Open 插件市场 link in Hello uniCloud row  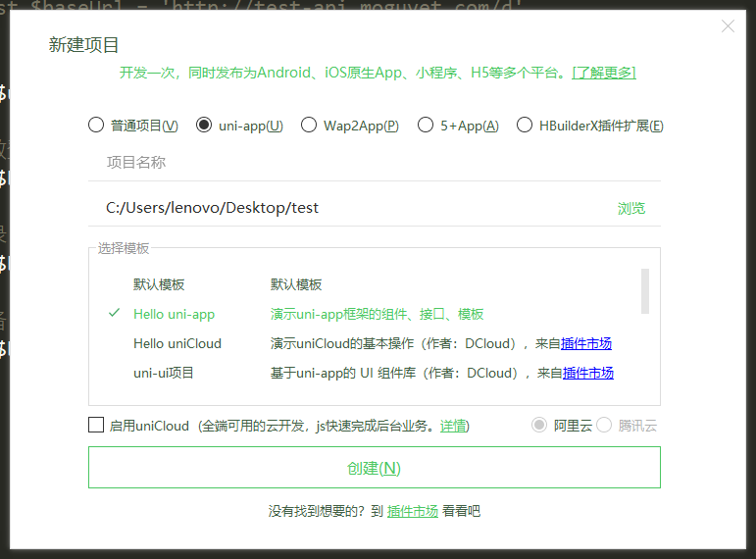(x=586, y=344)
